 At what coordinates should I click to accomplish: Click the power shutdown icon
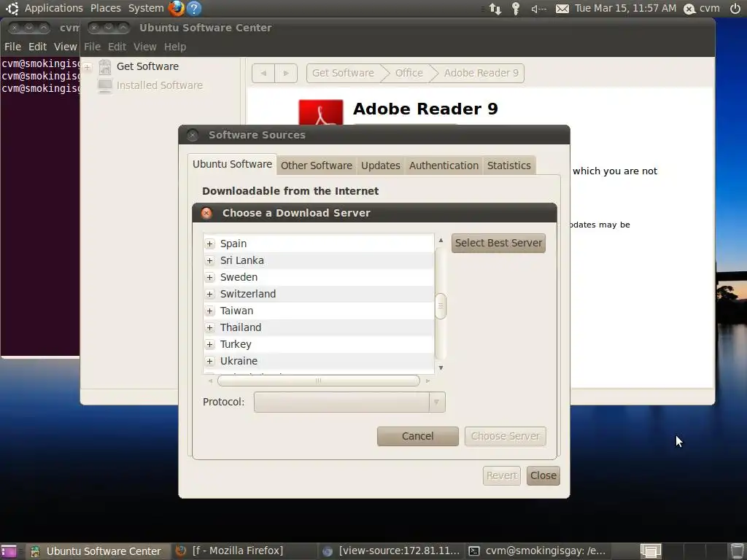(x=735, y=8)
